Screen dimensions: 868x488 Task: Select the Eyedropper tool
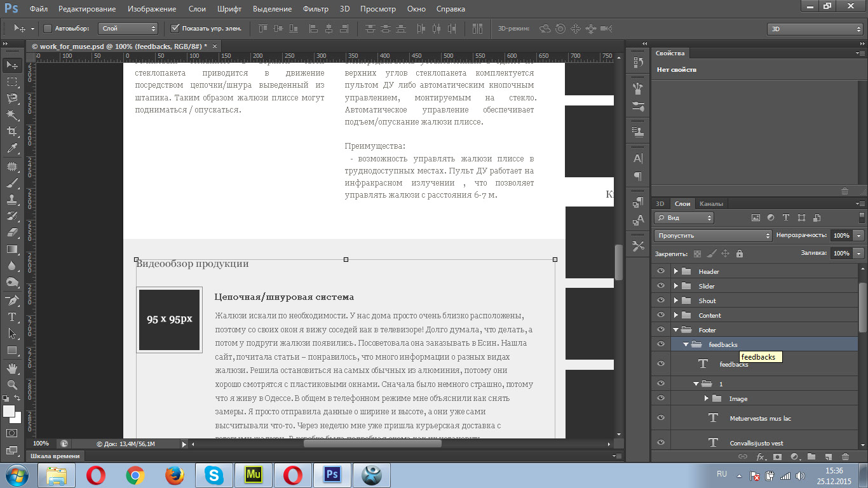click(12, 149)
